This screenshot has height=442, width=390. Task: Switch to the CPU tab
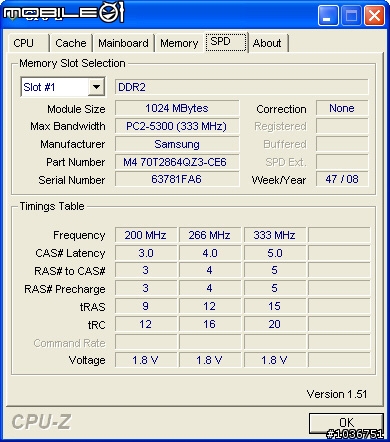click(x=29, y=43)
